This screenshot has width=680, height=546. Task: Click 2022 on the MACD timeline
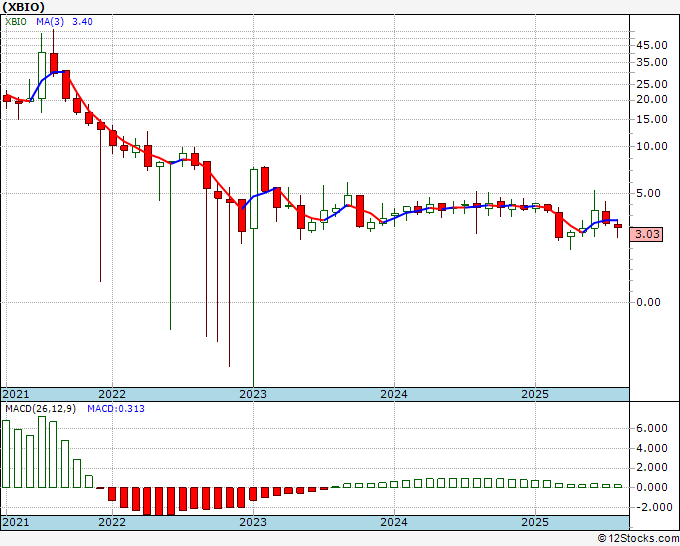click(112, 522)
